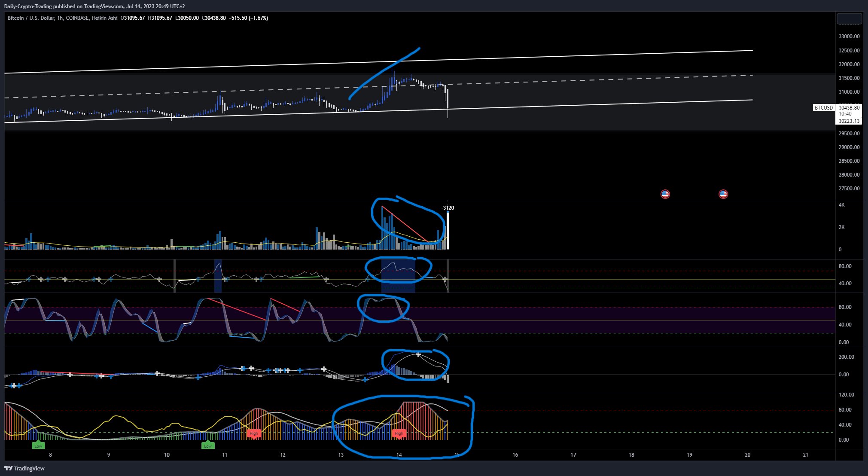Click the 27500.00 level on price axis
Viewport: 868px width, 476px height.
pos(849,189)
